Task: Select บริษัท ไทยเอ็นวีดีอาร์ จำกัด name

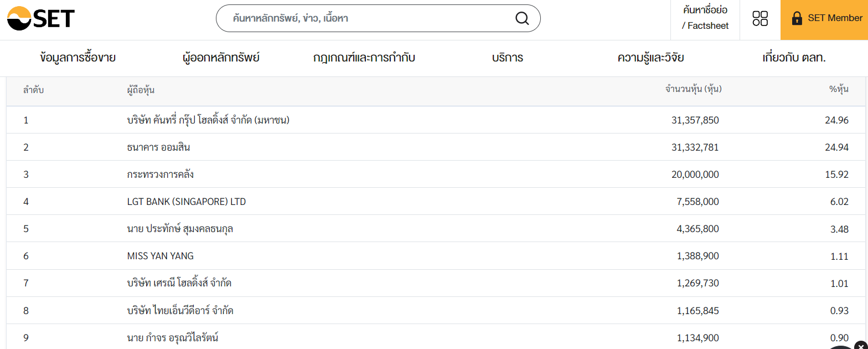Action: (180, 311)
